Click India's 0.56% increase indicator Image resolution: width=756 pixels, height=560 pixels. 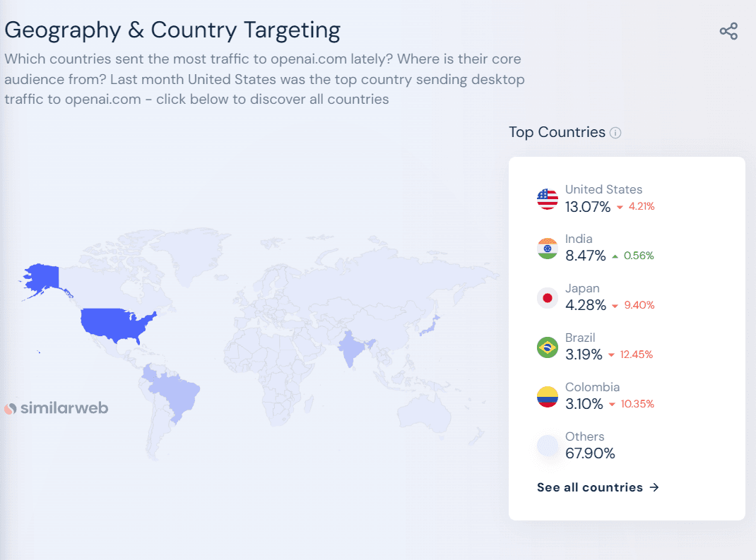[633, 256]
